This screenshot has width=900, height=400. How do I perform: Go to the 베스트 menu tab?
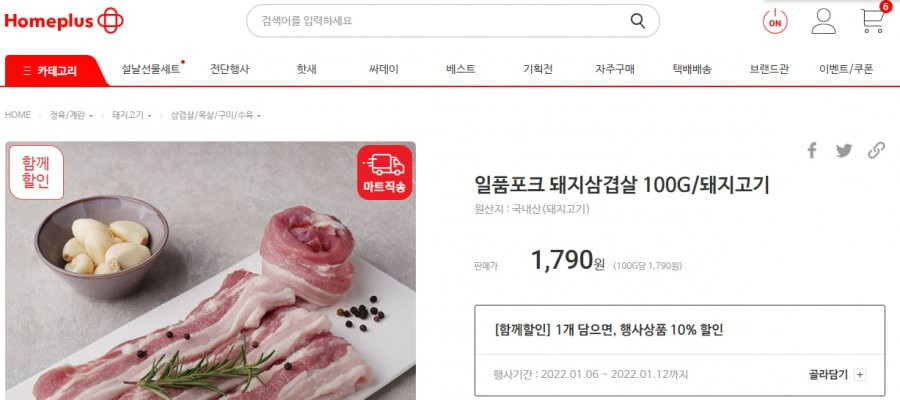[460, 69]
